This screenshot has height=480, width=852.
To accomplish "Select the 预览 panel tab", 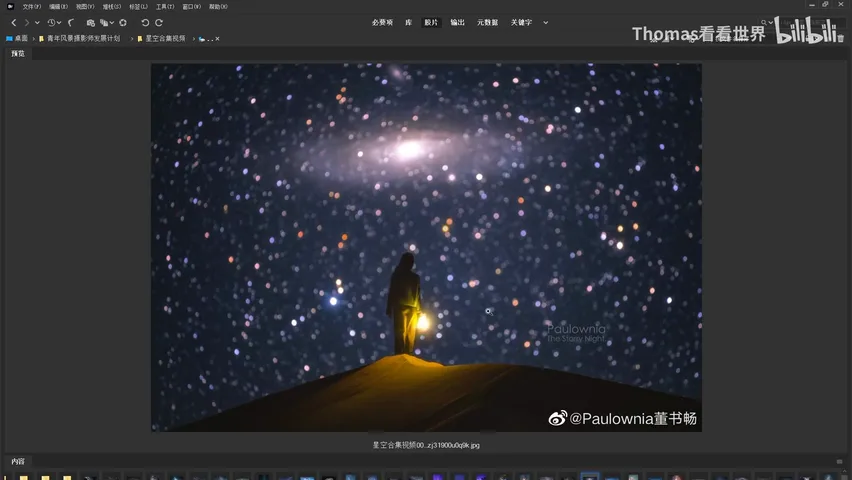I will (x=18, y=54).
